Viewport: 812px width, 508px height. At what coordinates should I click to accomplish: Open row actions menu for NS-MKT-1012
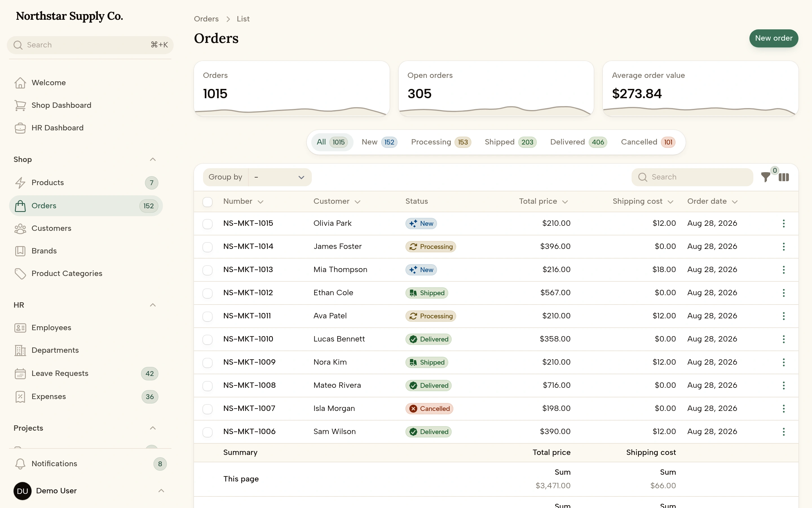784,293
